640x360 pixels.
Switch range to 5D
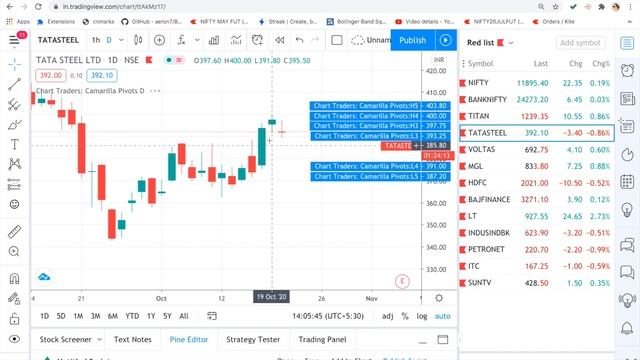click(61, 316)
